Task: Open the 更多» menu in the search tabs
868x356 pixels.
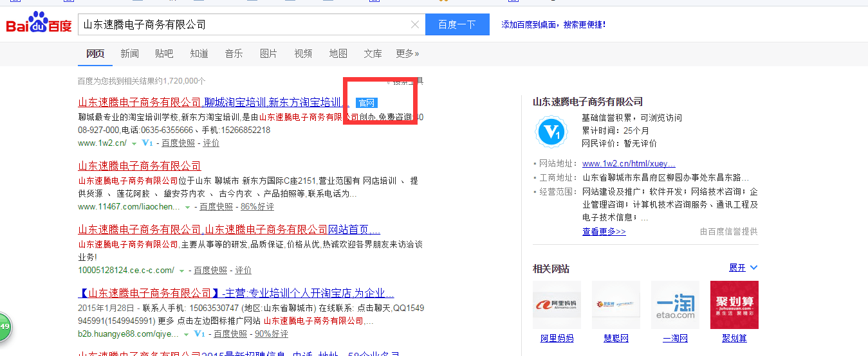Action: 407,53
